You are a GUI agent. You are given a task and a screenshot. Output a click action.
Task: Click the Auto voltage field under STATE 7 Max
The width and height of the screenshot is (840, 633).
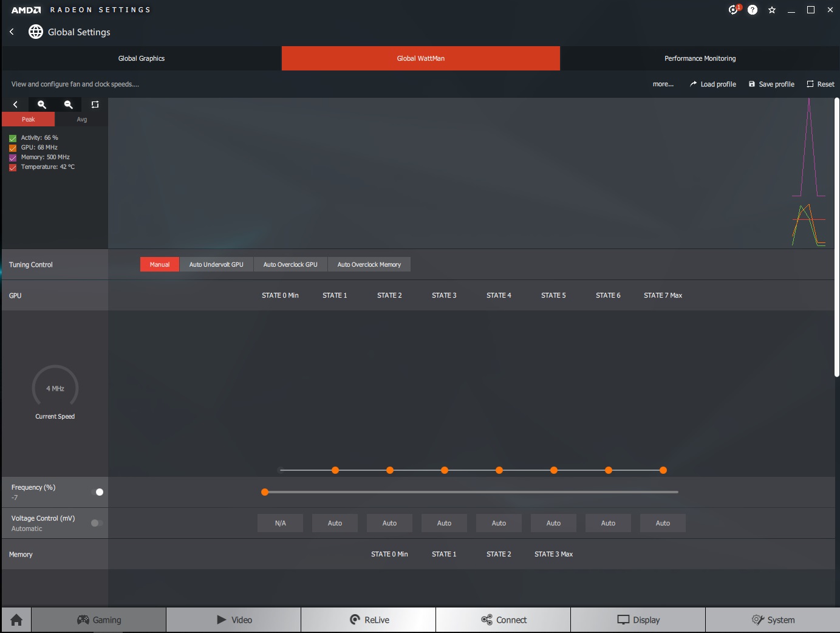663,523
